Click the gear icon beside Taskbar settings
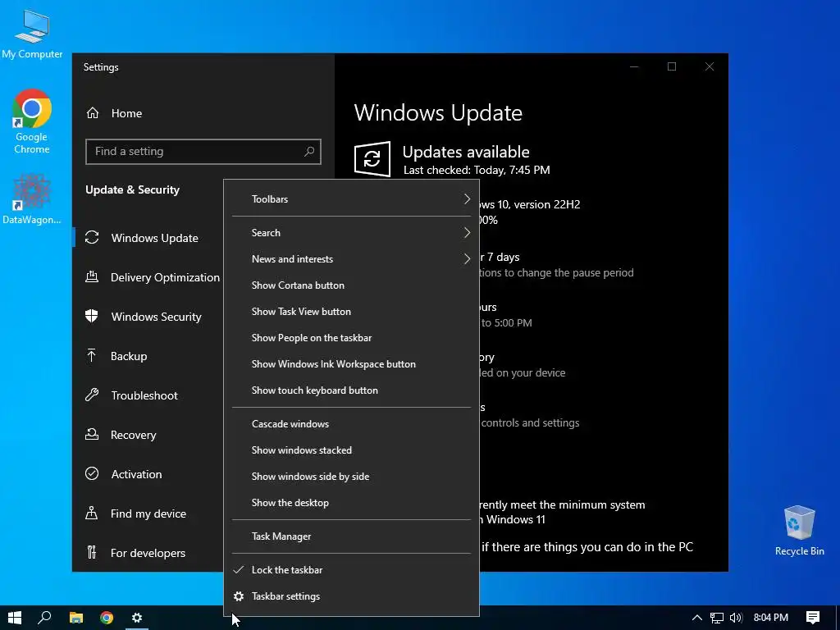The image size is (840, 630). coord(239,596)
